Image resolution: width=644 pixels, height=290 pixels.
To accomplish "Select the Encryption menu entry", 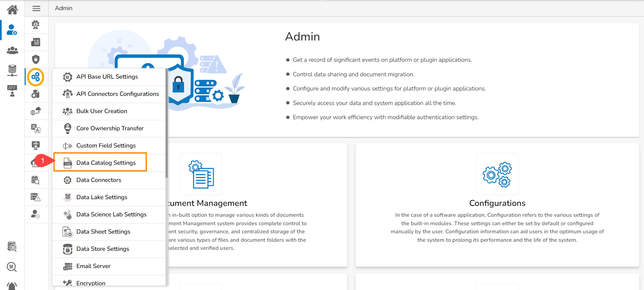I will [x=109, y=281].
